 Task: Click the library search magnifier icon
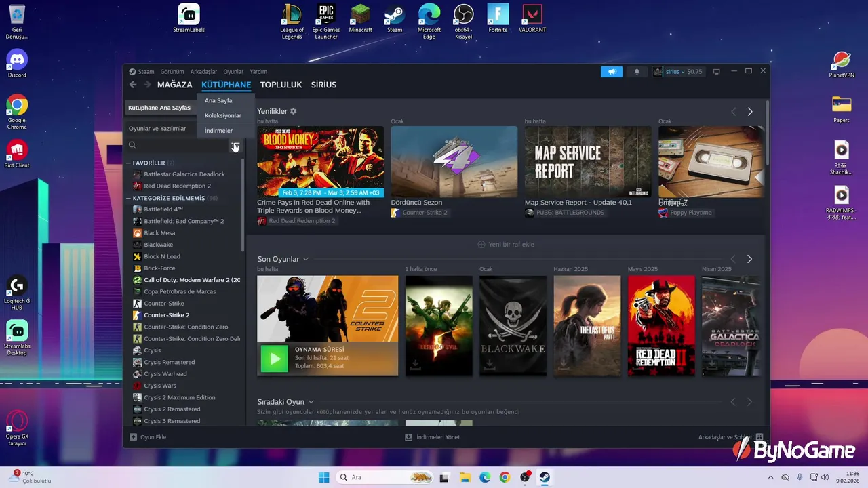point(133,145)
